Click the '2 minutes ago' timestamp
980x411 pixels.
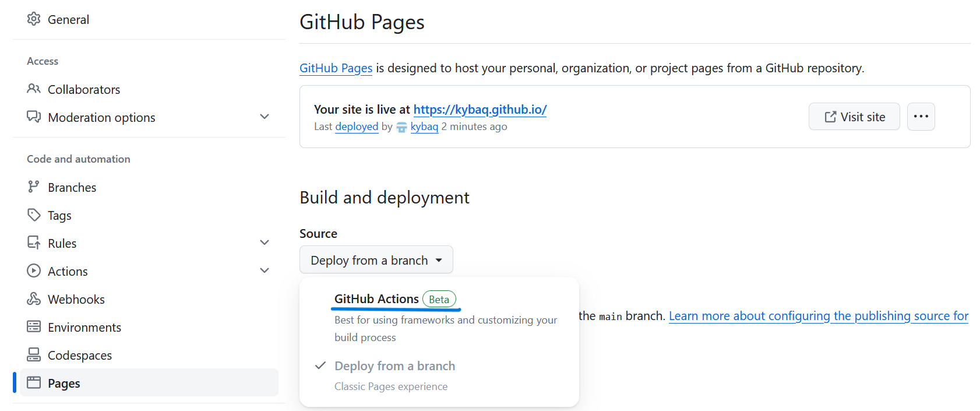point(474,127)
